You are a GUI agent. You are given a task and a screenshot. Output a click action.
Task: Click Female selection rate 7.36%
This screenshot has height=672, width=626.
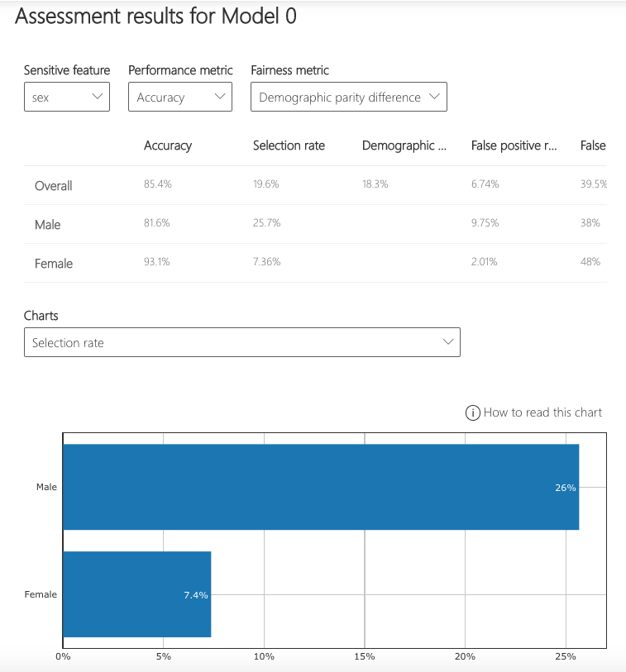coord(266,261)
